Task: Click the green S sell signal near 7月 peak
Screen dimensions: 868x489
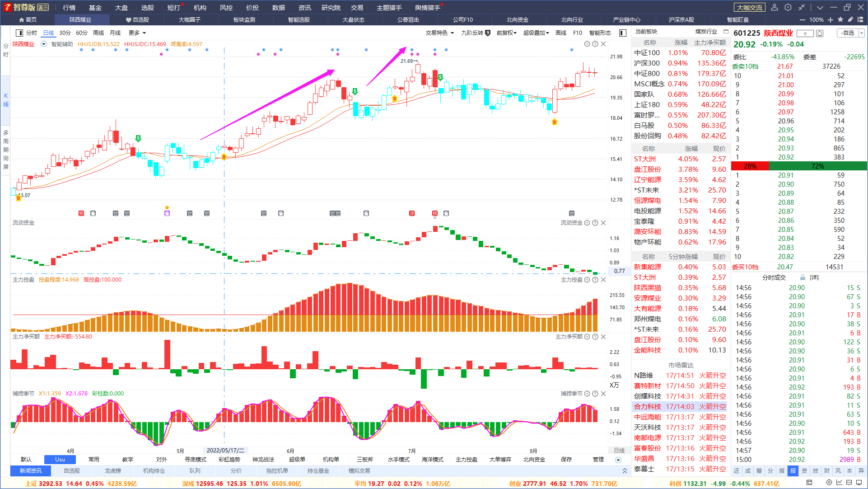Action: click(x=440, y=77)
